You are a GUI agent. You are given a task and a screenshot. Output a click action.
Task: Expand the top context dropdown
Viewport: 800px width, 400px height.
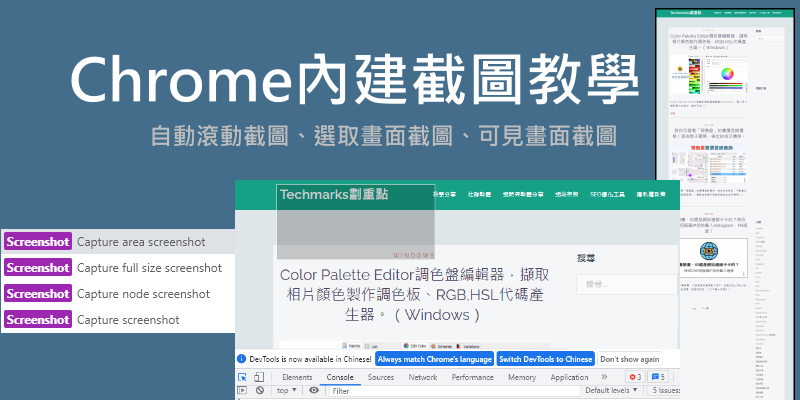point(286,390)
